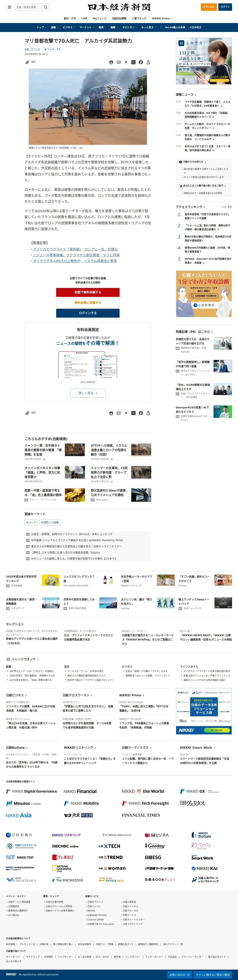
Task: Open the NIKKEI Mobility logo link
Action: pyautogui.click(x=82, y=803)
